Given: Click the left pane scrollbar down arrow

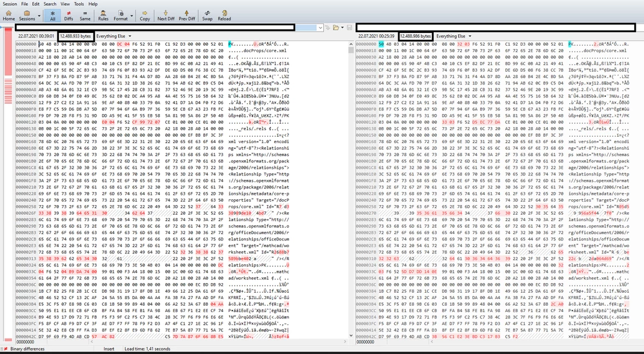Looking at the screenshot, I should pos(351,335).
